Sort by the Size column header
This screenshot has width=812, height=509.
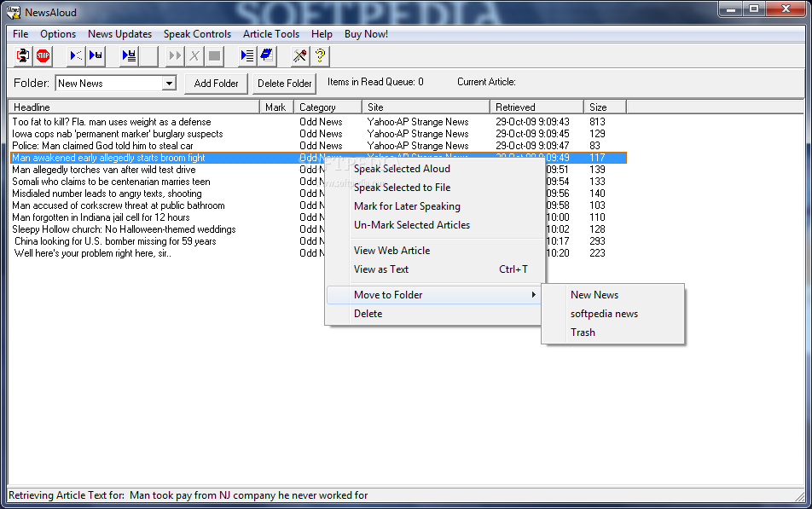point(605,107)
